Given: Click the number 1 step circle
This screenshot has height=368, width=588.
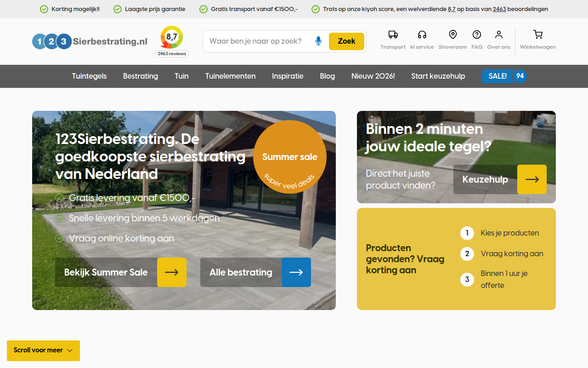Looking at the screenshot, I should pyautogui.click(x=467, y=233).
